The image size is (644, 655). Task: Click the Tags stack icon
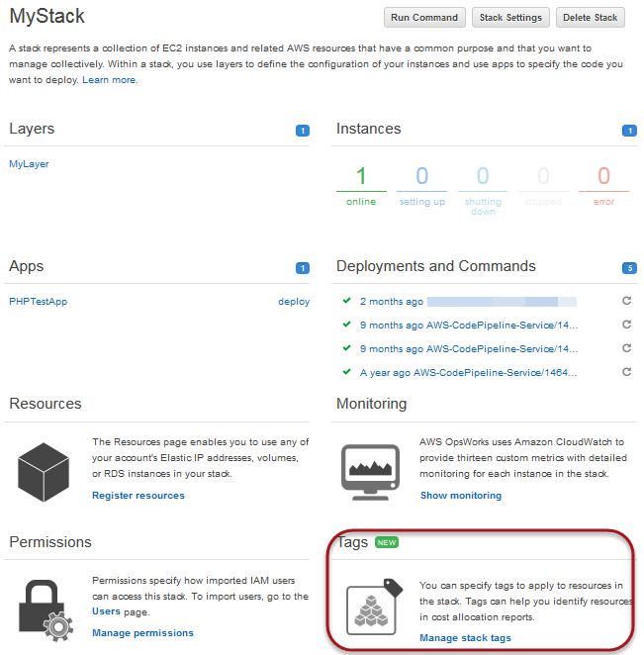point(375,607)
